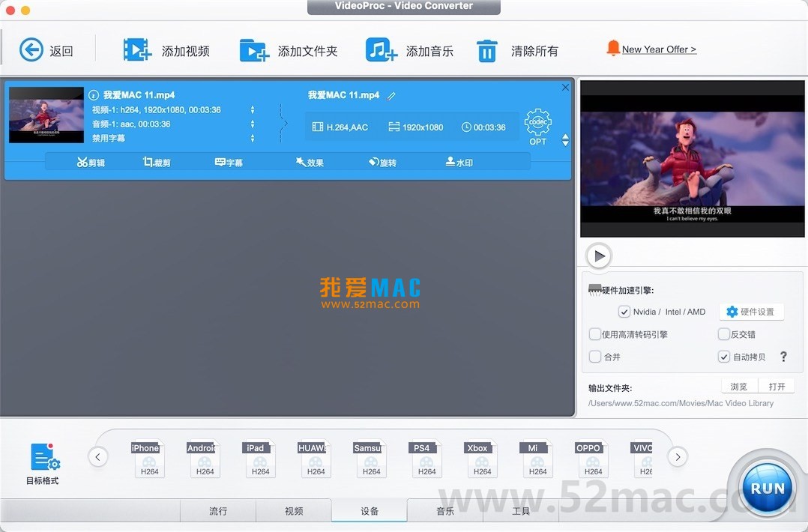Open the codec OPT settings gear
This screenshot has width=808, height=532.
(538, 127)
